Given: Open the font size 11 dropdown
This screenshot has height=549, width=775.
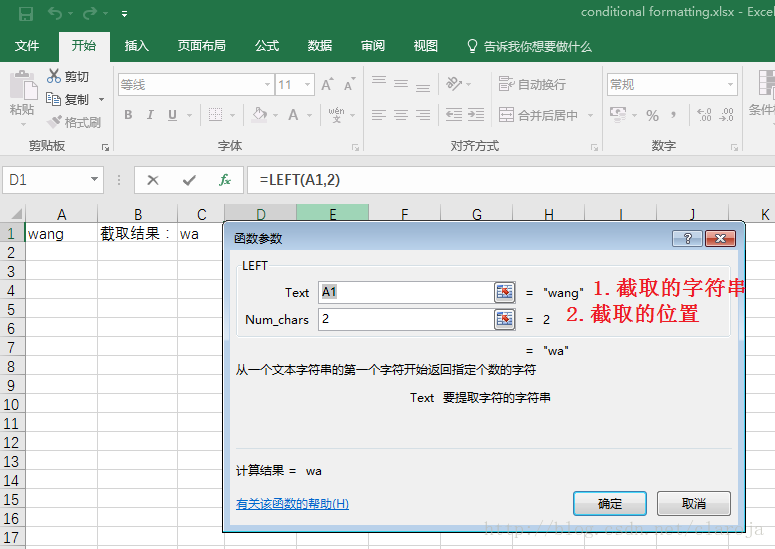Looking at the screenshot, I should click(307, 84).
